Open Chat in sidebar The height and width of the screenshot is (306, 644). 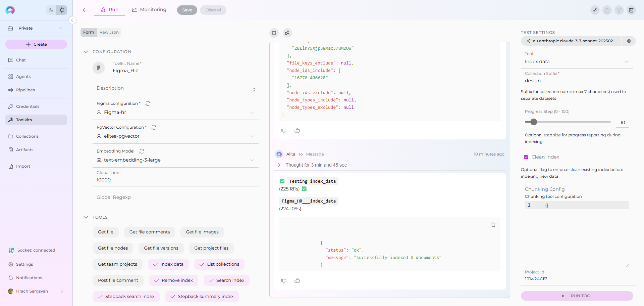tap(36, 60)
